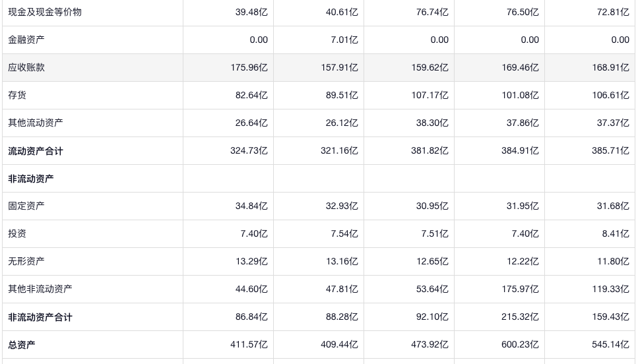Click the 总资产 row label
Viewport: 638px width, 364px height.
click(x=22, y=344)
